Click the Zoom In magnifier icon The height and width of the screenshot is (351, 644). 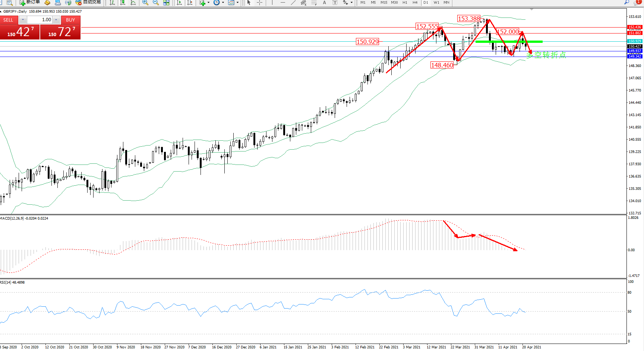(x=145, y=3)
